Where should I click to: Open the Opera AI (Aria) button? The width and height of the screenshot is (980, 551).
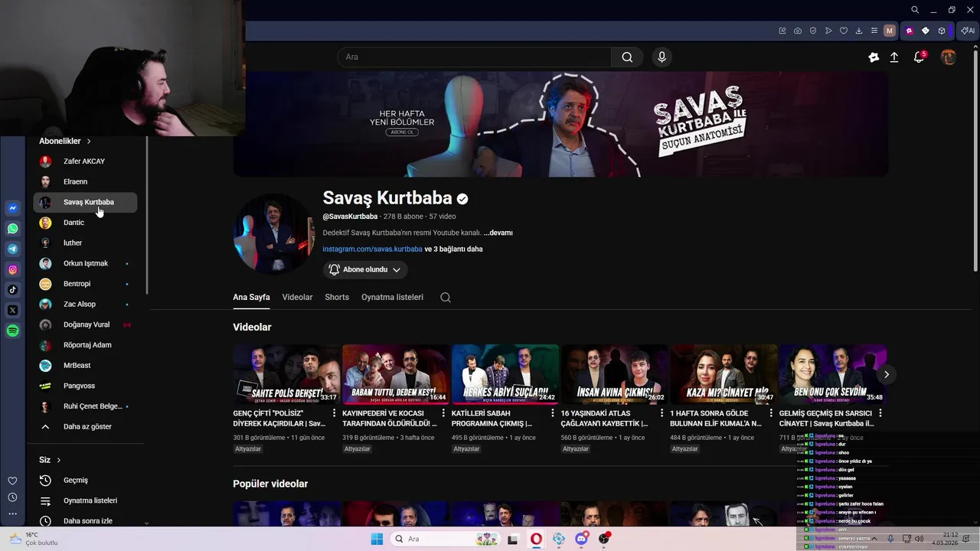point(968,31)
